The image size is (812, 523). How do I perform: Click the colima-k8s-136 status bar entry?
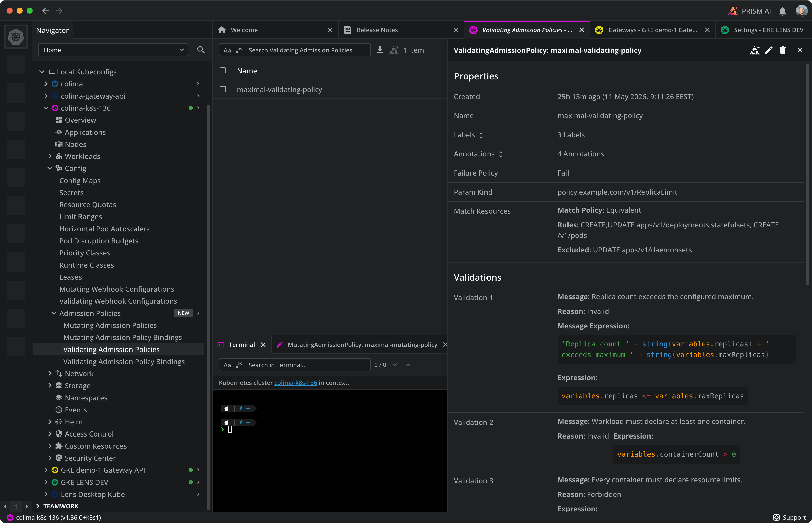coord(54,517)
